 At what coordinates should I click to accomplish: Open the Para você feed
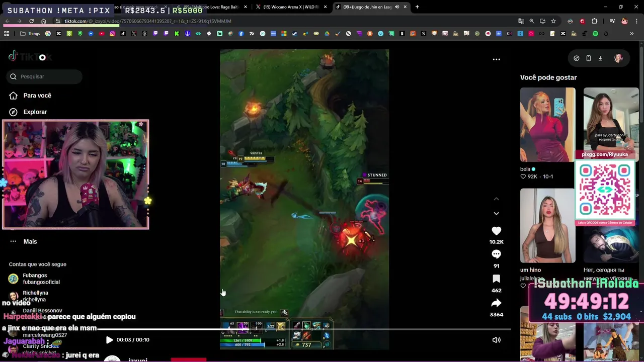pos(30,96)
